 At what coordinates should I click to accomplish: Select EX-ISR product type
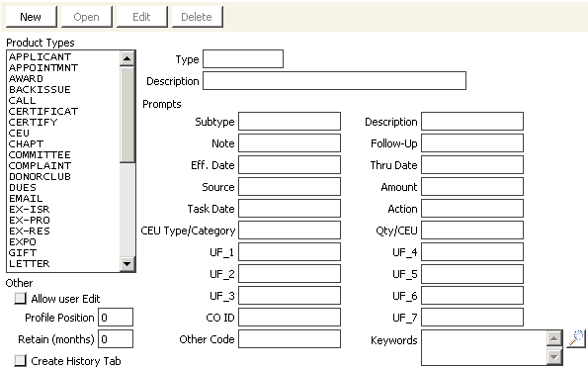click(x=30, y=210)
